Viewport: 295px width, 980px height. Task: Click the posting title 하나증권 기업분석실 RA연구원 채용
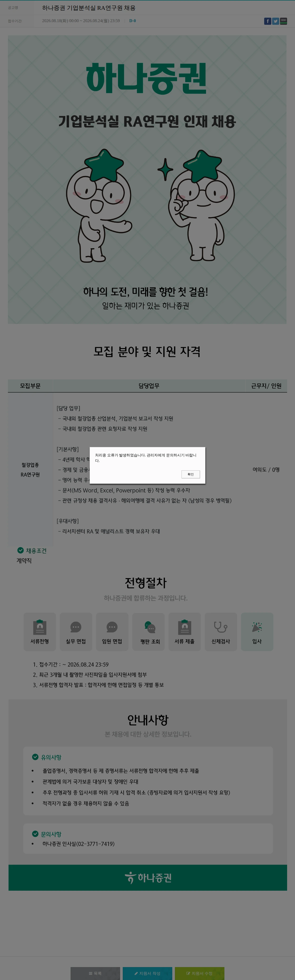tap(88, 8)
